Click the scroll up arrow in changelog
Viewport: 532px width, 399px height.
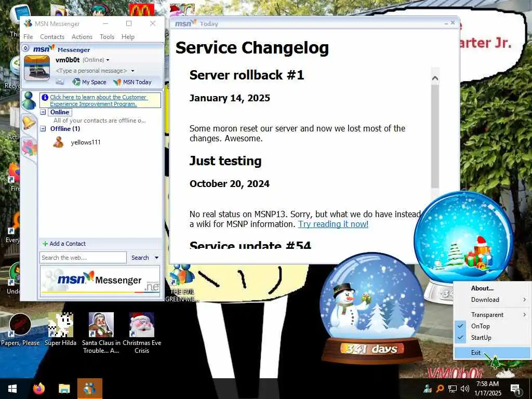(435, 78)
